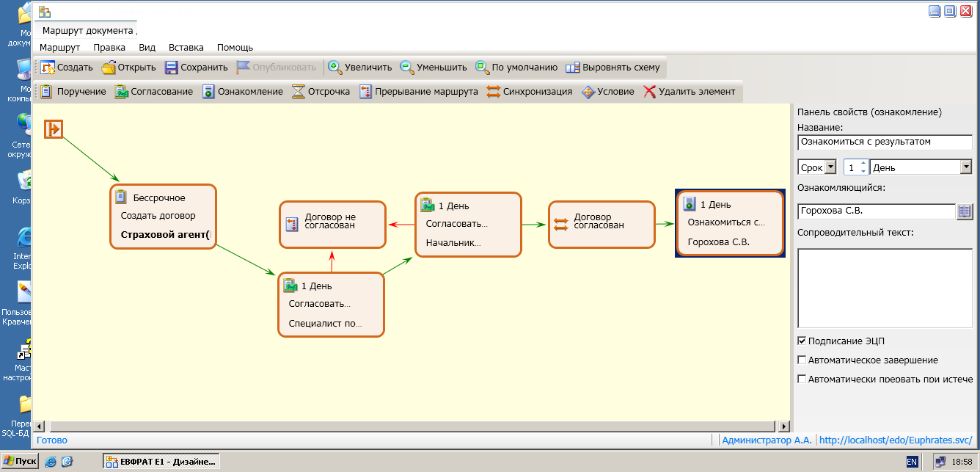Select the Создать договор node
This screenshot has height=472, width=980.
[x=164, y=217]
